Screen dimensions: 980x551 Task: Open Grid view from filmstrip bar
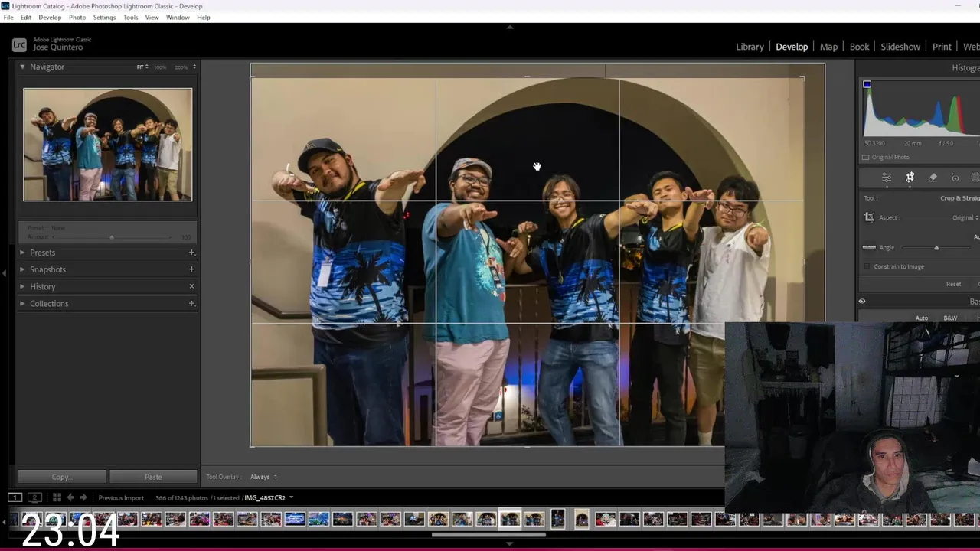pyautogui.click(x=57, y=497)
